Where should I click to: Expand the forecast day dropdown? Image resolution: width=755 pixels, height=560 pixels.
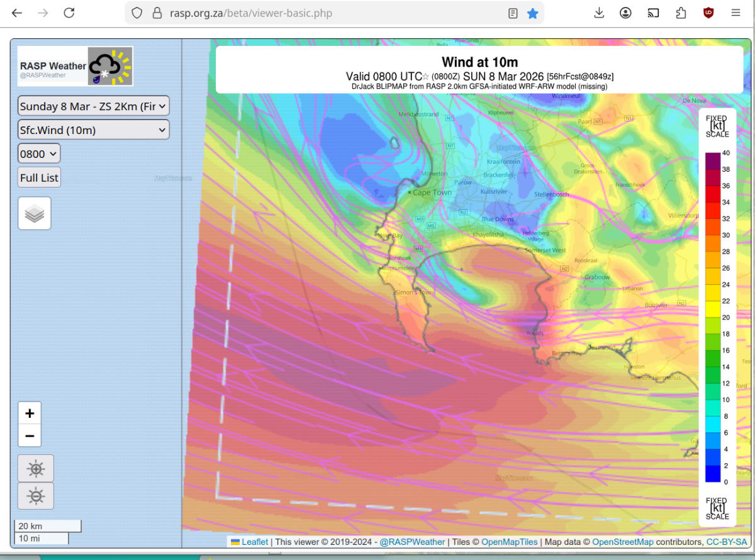93,106
